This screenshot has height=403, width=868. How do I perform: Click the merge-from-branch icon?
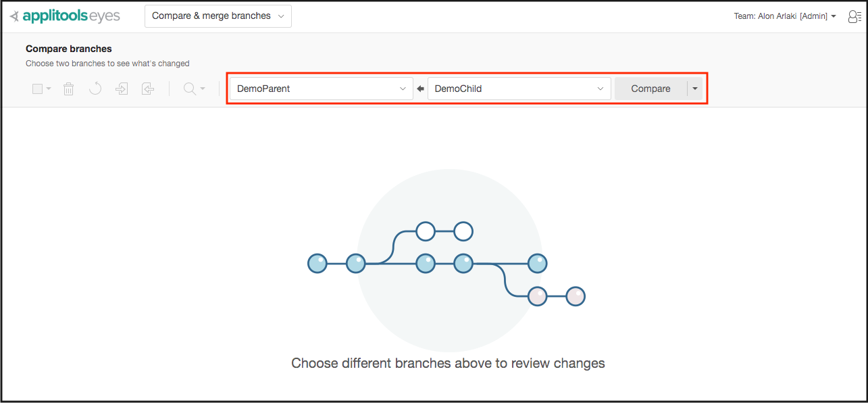148,88
